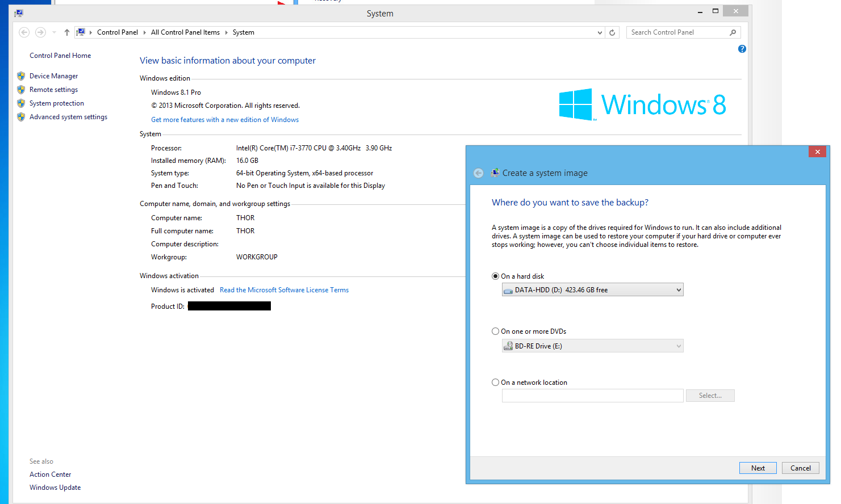Expand the address bar history dropdown
This screenshot has width=841, height=504.
point(600,32)
